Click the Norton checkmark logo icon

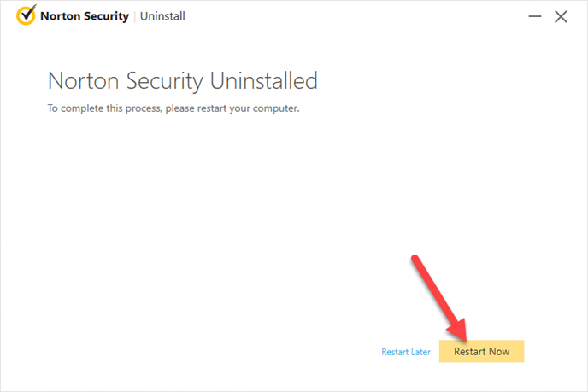tap(27, 16)
